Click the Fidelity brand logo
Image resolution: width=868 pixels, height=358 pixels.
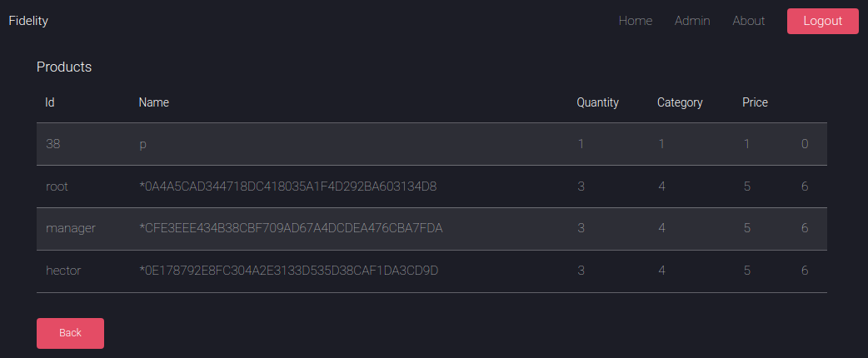coord(28,21)
